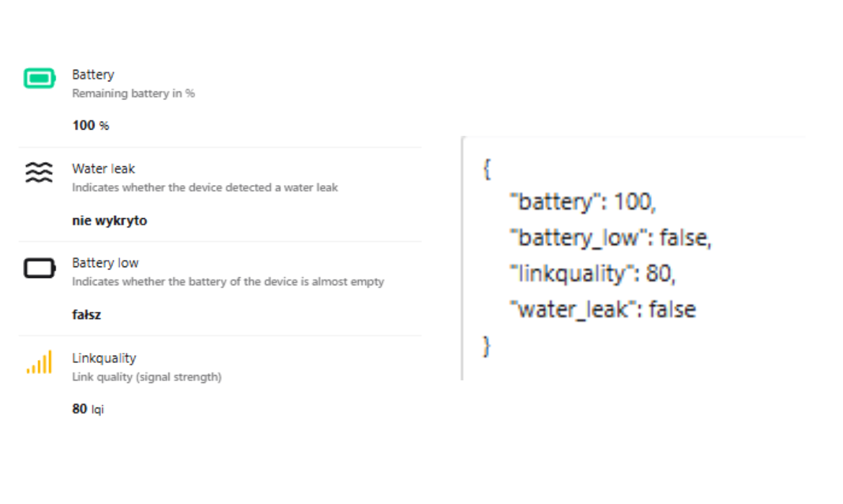Click 'Link quality (signal strength)' description
The height and width of the screenshot is (504, 843).
point(146,377)
